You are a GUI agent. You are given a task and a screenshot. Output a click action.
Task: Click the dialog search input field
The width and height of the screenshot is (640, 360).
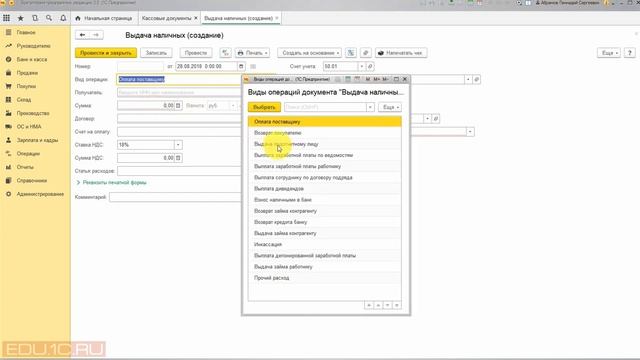[325, 107]
